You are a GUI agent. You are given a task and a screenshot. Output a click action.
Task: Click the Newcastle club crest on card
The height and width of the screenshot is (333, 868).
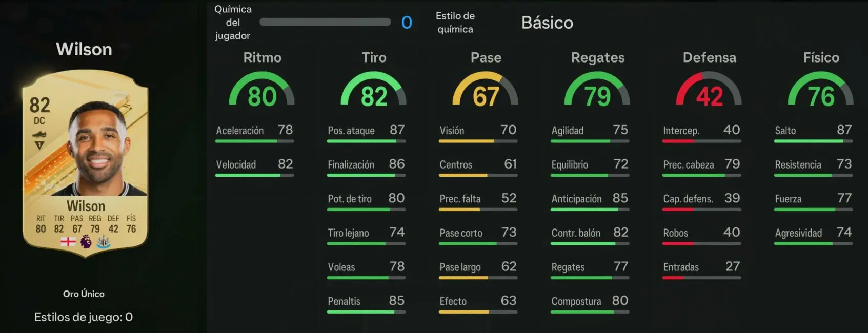pos(103,242)
